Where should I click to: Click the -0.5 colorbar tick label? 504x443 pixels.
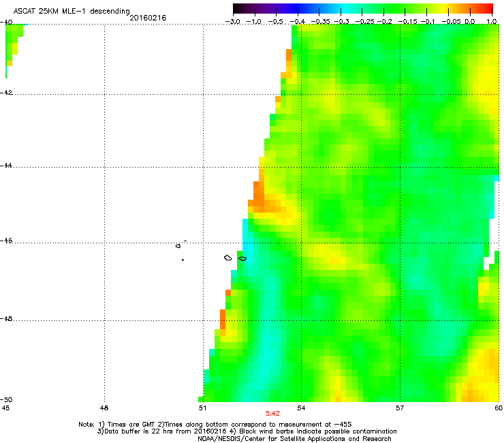click(276, 22)
